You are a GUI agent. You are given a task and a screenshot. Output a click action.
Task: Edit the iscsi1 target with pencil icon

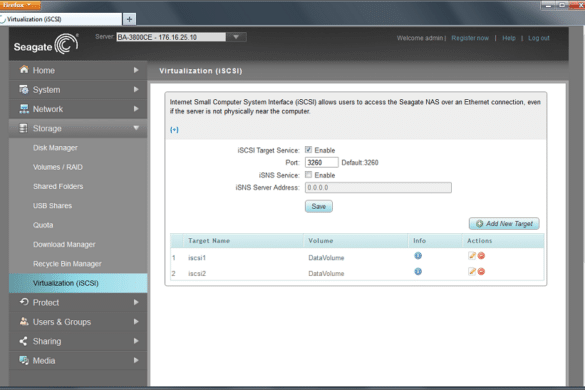472,256
